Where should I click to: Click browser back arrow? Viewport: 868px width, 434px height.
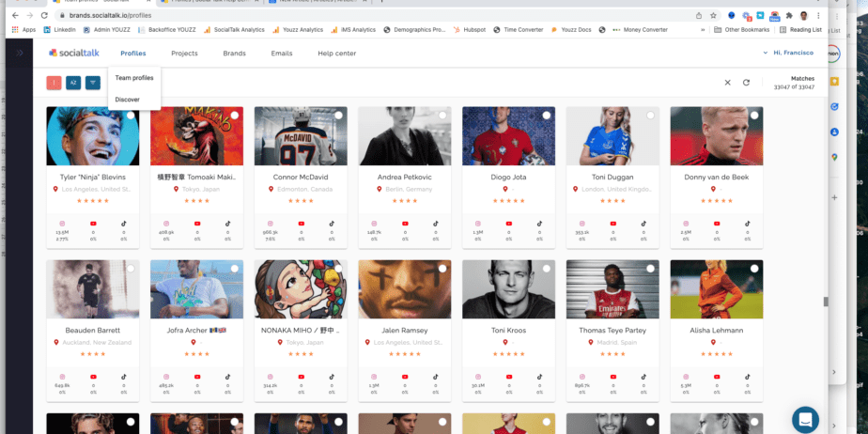pos(15,15)
